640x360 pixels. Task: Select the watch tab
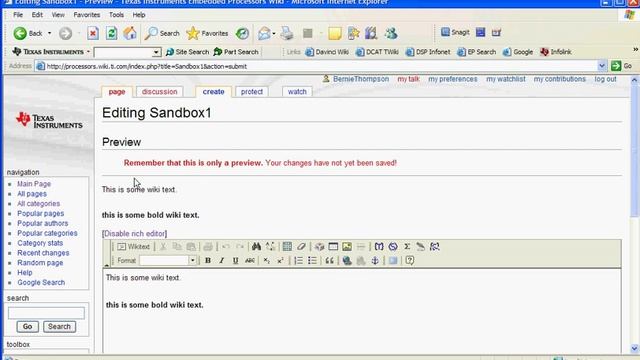[x=297, y=92]
